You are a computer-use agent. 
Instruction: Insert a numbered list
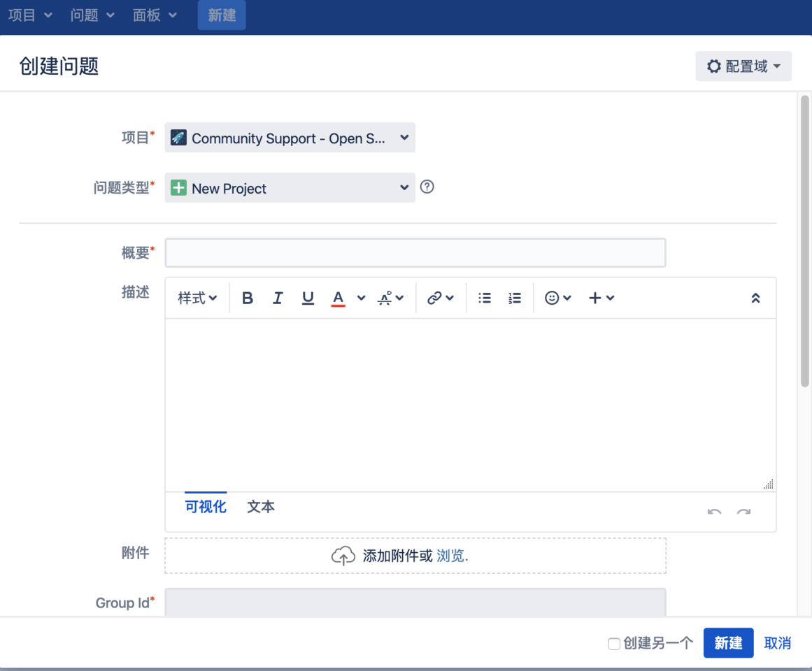click(x=515, y=298)
